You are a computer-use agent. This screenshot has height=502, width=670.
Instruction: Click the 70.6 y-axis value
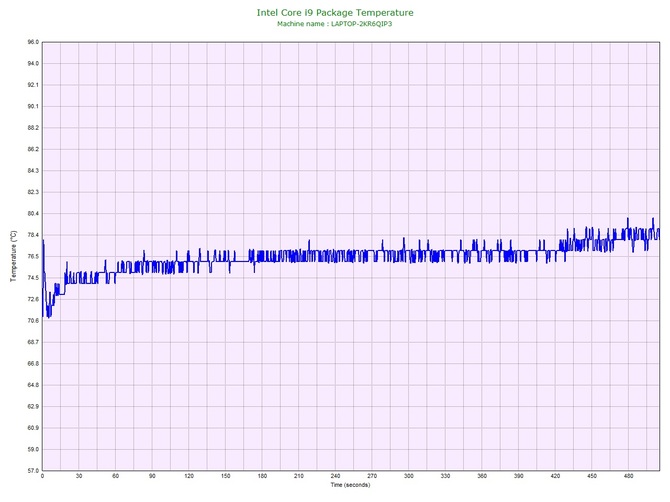click(33, 320)
